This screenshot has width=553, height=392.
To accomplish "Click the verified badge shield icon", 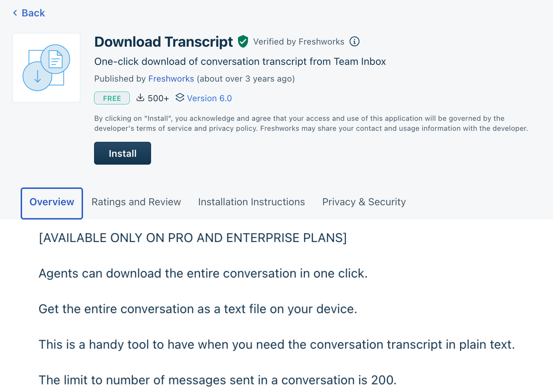I will coord(243,41).
